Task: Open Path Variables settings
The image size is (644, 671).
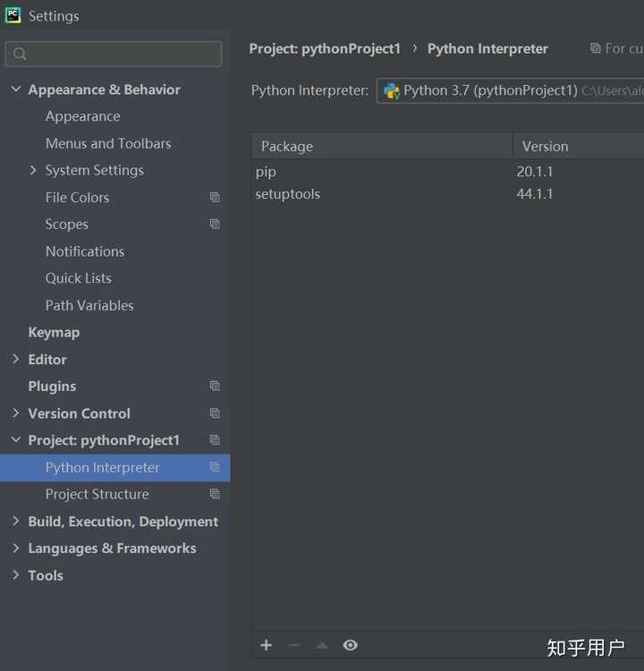Action: coord(89,305)
